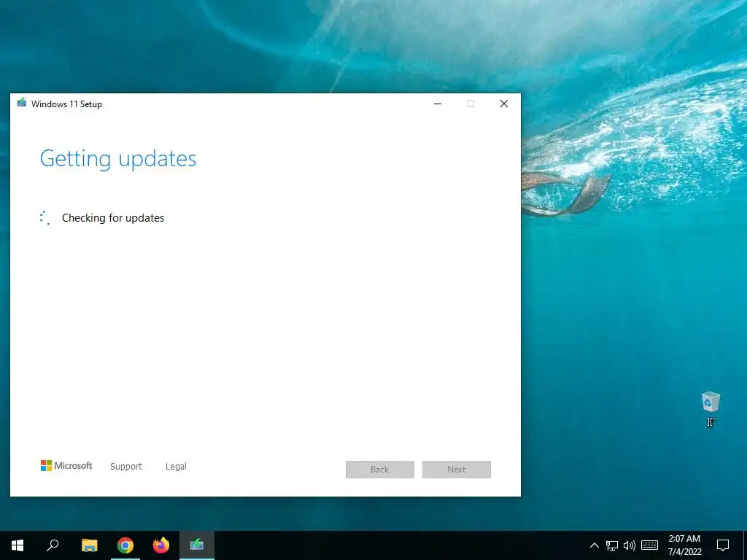The height and width of the screenshot is (560, 747).
Task: Open taskbar Search magnifier
Action: 53,545
